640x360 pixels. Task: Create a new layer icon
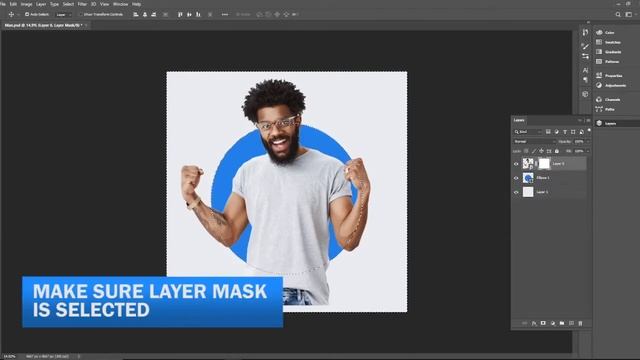pos(571,323)
